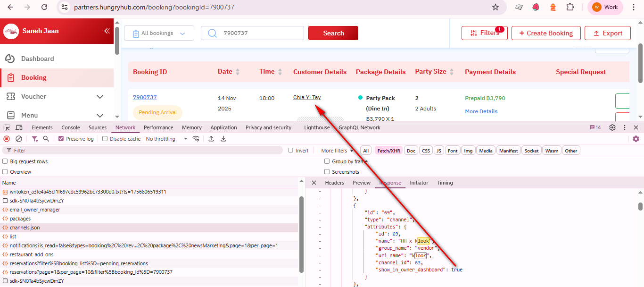This screenshot has width=644, height=287.
Task: Switch to the Console tab
Action: tap(71, 127)
